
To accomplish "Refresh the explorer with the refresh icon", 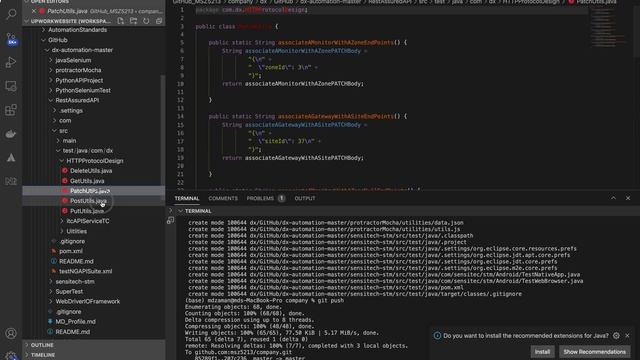I will pyautogui.click(x=146, y=21).
